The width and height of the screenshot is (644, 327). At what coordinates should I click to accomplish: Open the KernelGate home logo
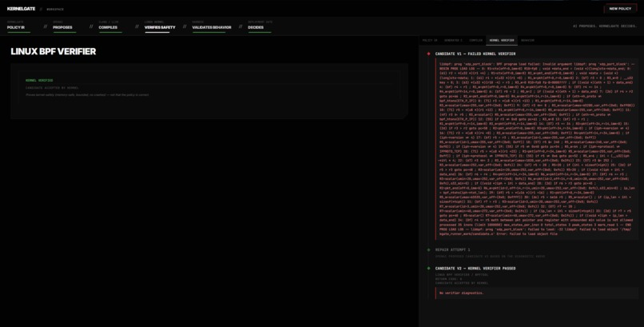[21, 9]
